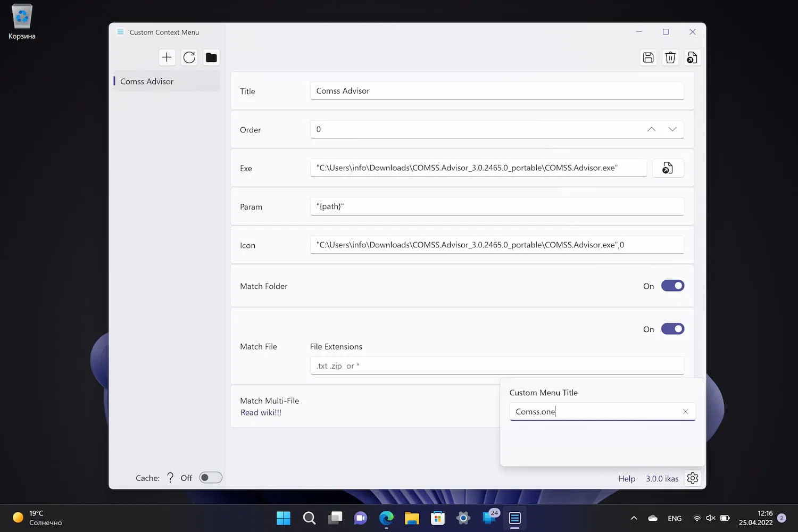Open settings gear icon
Viewport: 798px width, 532px height.
pos(692,478)
